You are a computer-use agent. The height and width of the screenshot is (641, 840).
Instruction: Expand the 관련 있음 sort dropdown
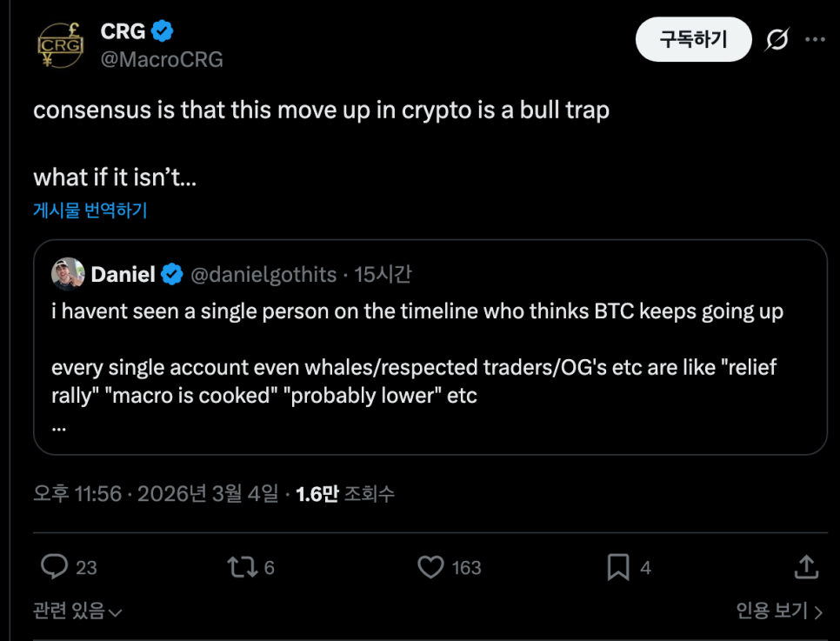tap(77, 611)
